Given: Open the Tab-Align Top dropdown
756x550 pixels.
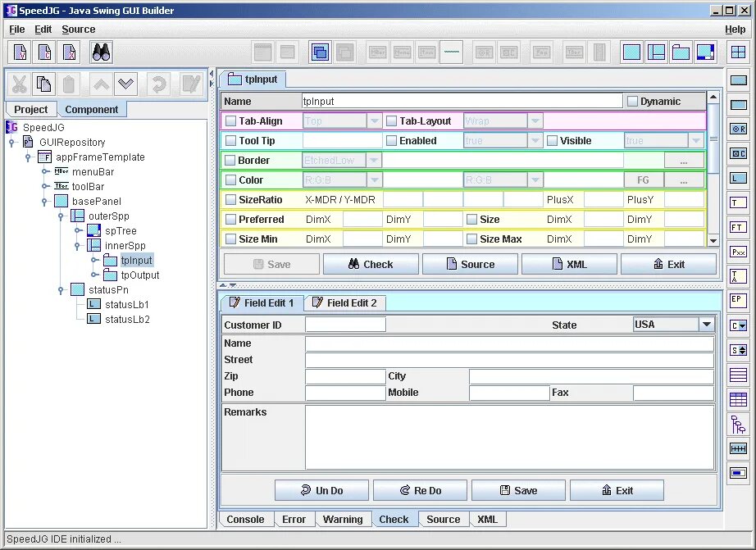Looking at the screenshot, I should pyautogui.click(x=374, y=121).
